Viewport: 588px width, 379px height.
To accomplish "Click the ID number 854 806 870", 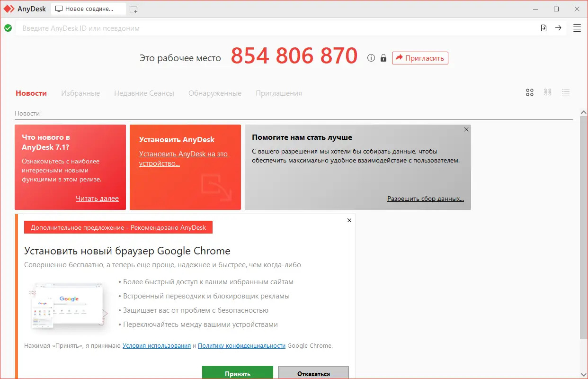I will tap(294, 56).
